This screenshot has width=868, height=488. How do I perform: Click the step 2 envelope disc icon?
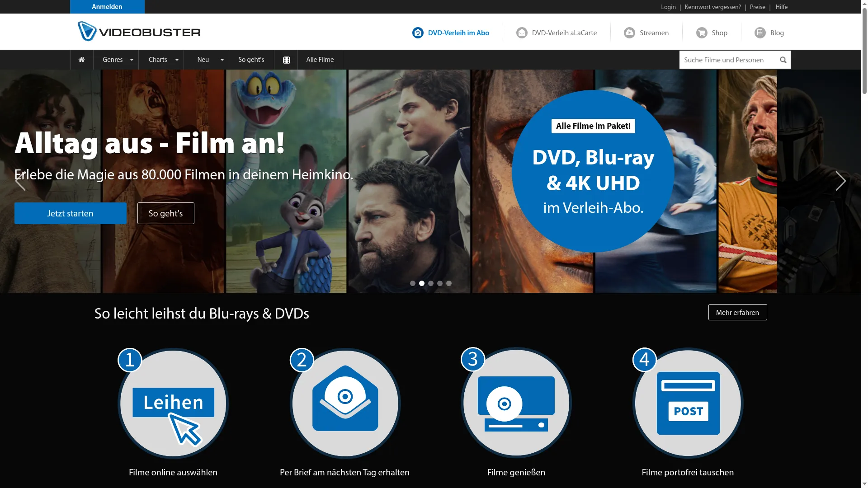tap(345, 403)
